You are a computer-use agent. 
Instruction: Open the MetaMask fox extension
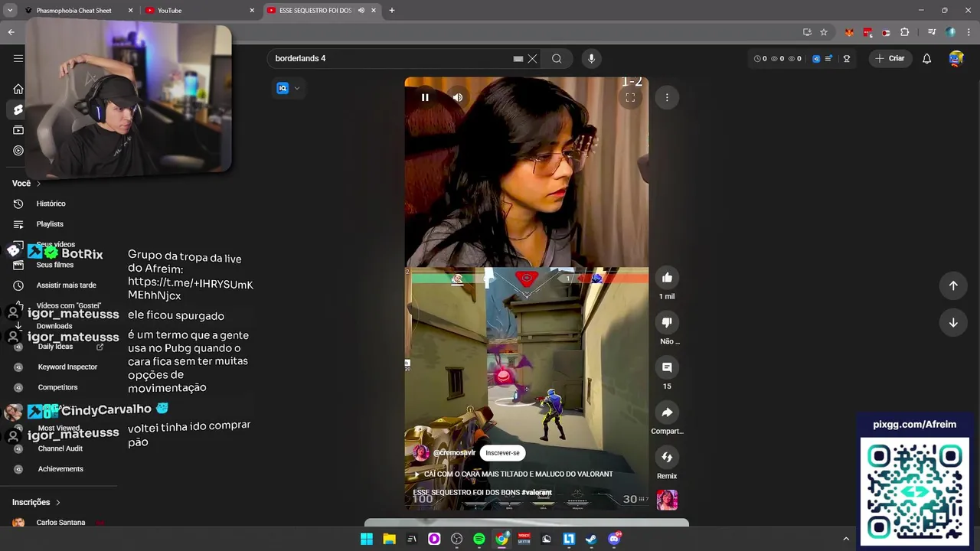(849, 32)
